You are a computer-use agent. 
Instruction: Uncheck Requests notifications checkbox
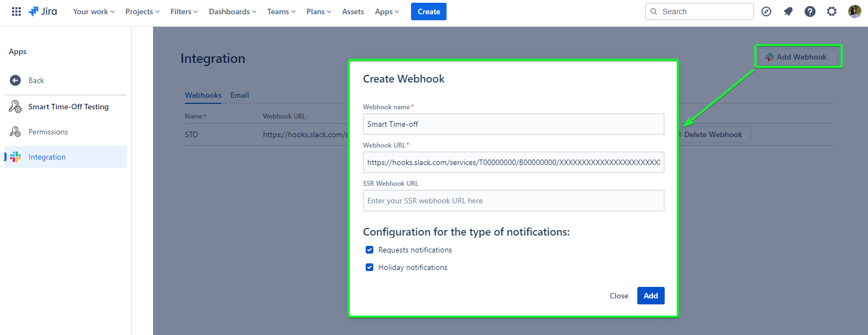click(x=370, y=250)
